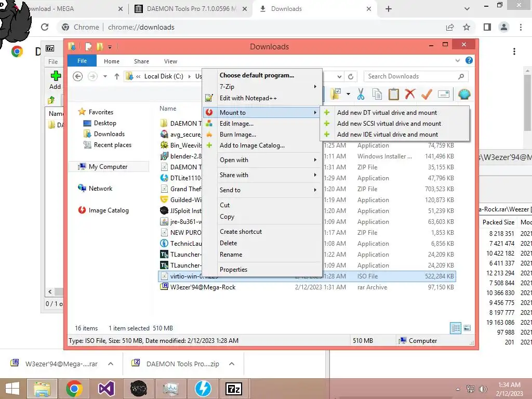
Task: Choose Add new DT virtual drive and mount
Action: click(x=395, y=113)
